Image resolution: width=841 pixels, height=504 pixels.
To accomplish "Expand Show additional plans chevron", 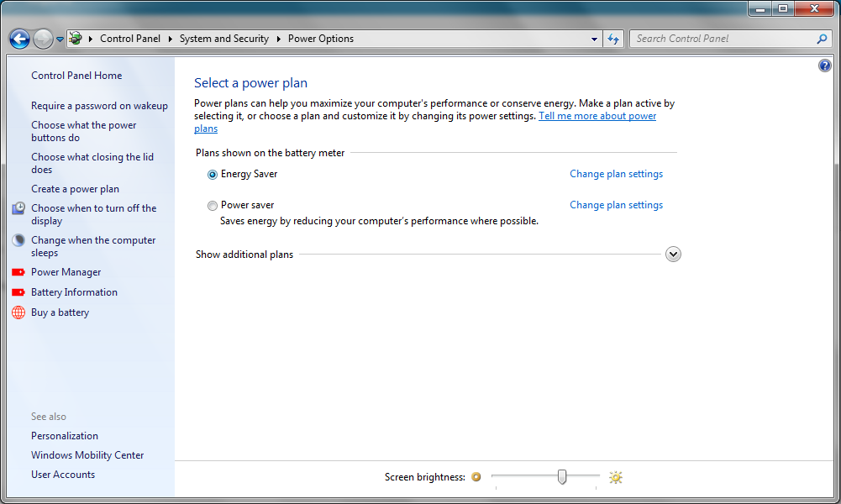I will [x=673, y=255].
